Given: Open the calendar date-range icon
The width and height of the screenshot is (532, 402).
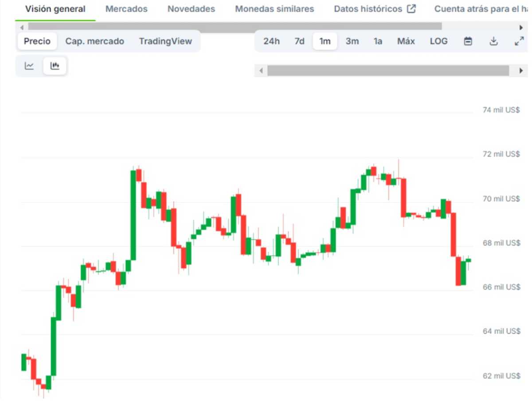Looking at the screenshot, I should [x=468, y=41].
